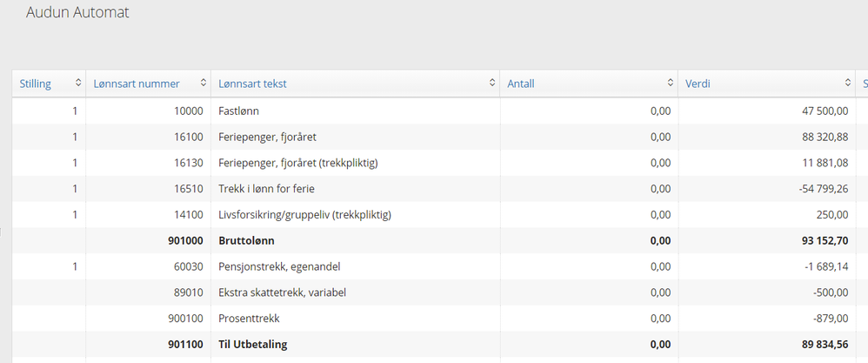Click the Verdi header text

(x=698, y=84)
